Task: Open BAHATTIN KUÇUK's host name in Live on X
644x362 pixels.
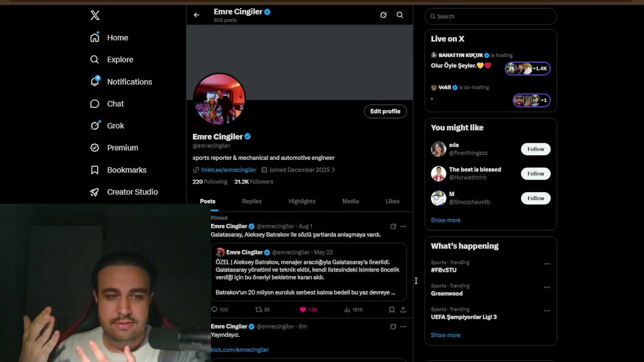Action: pos(461,55)
